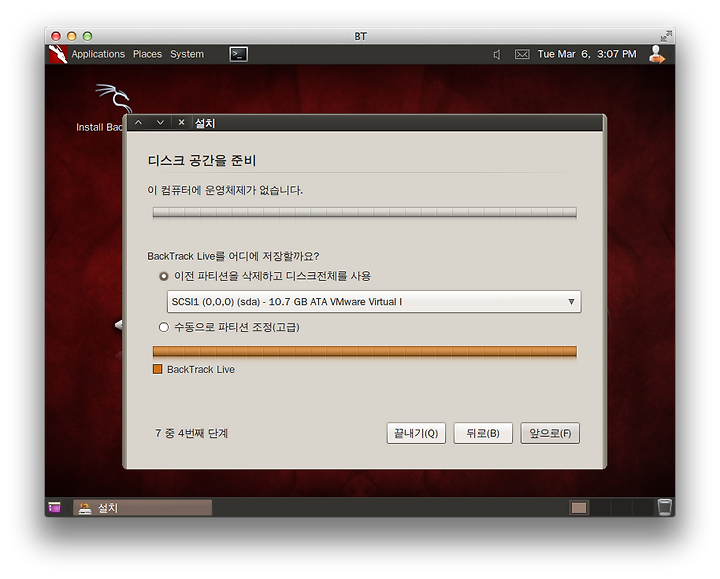The image size is (720, 579).
Task: Open the BackTrack dragon logo menu icon
Action: click(58, 54)
